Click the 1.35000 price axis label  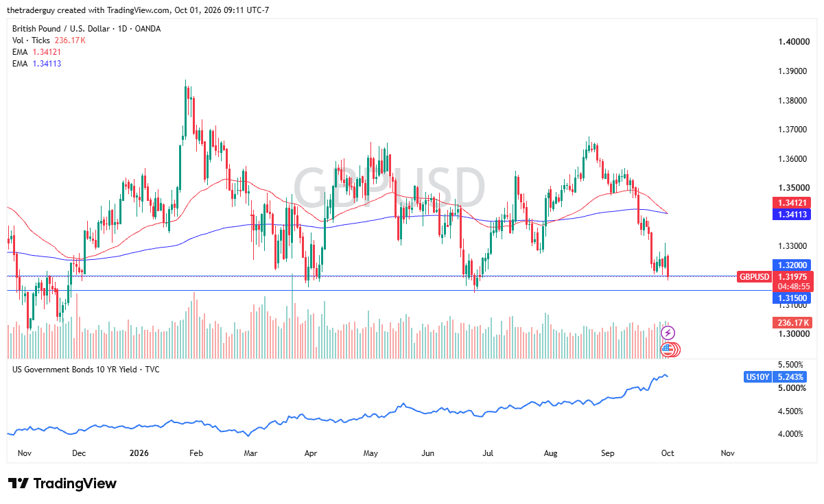tap(792, 187)
